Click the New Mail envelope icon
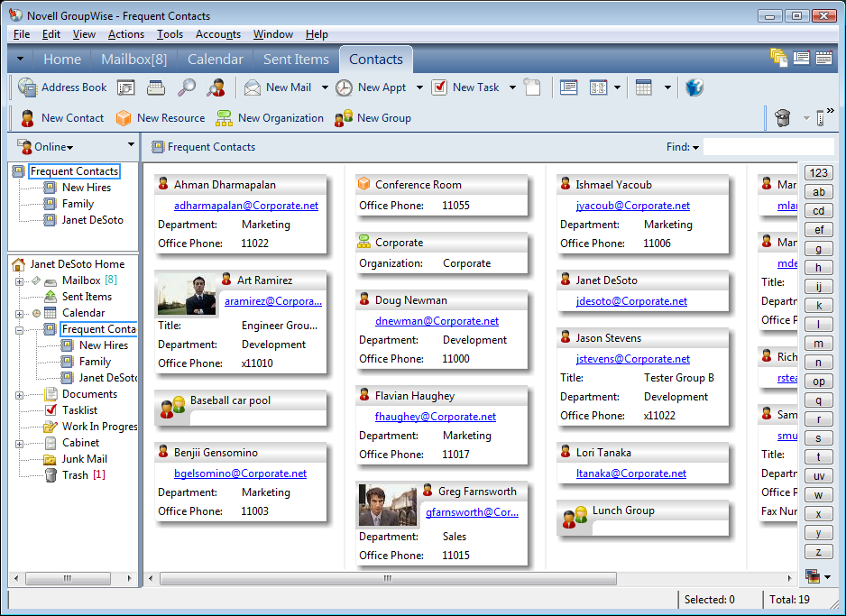846x616 pixels. click(252, 87)
